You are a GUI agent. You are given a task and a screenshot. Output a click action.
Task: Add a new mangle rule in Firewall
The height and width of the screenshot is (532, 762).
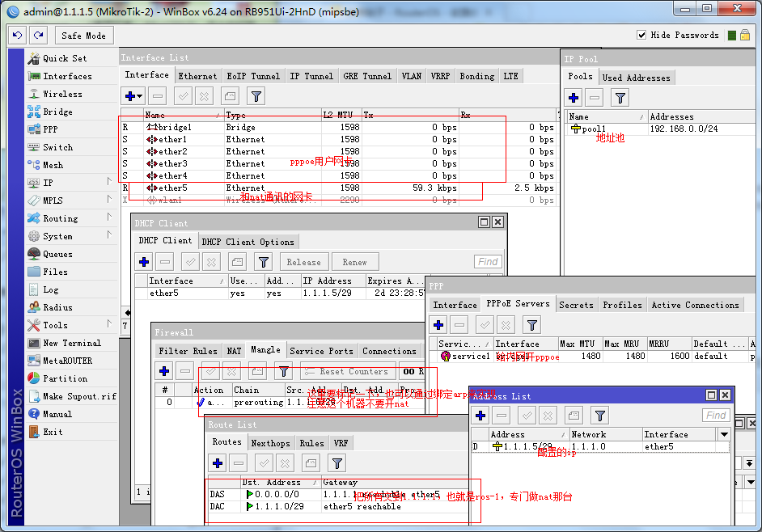[164, 372]
